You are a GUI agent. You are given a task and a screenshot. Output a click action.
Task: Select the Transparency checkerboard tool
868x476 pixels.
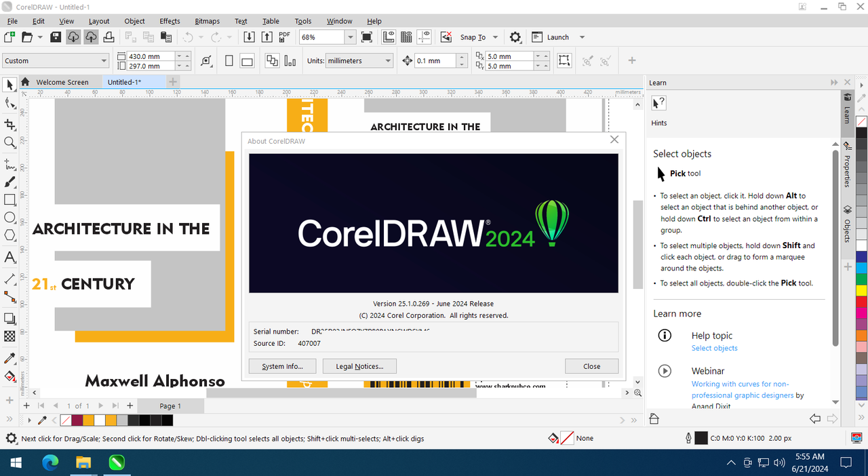[9, 336]
